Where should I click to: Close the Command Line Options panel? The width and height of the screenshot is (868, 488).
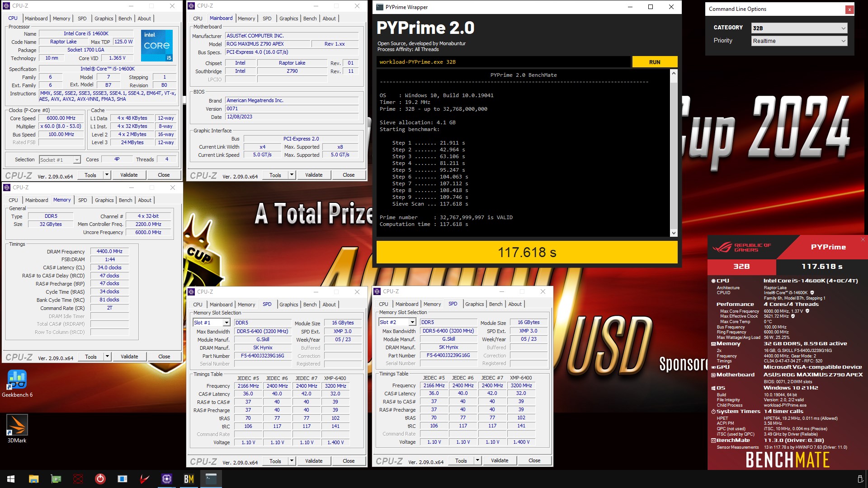(849, 9)
